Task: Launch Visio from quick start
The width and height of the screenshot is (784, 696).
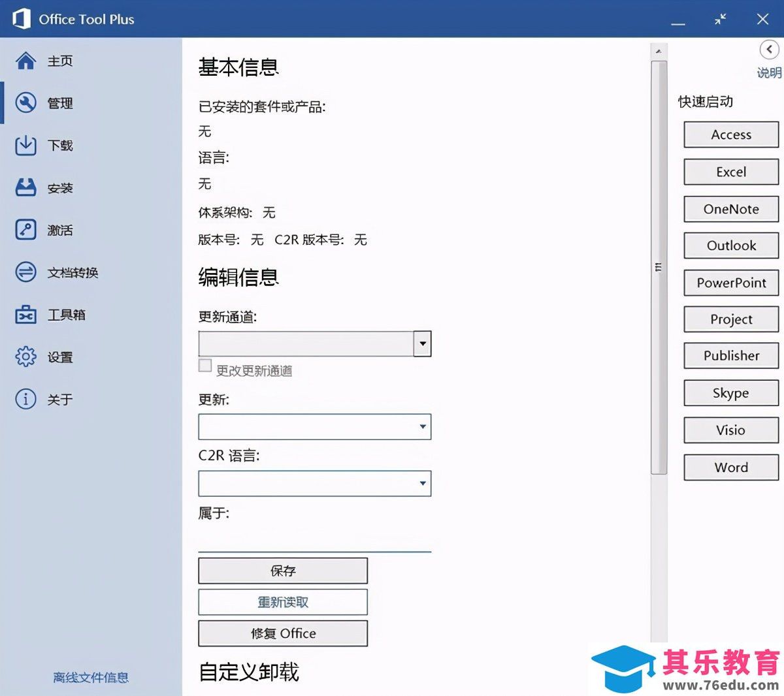Action: pyautogui.click(x=731, y=430)
